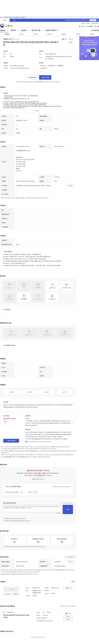Click the 통근버스 welfare icon
Screen dimensions: 99x644
click(x=10, y=286)
